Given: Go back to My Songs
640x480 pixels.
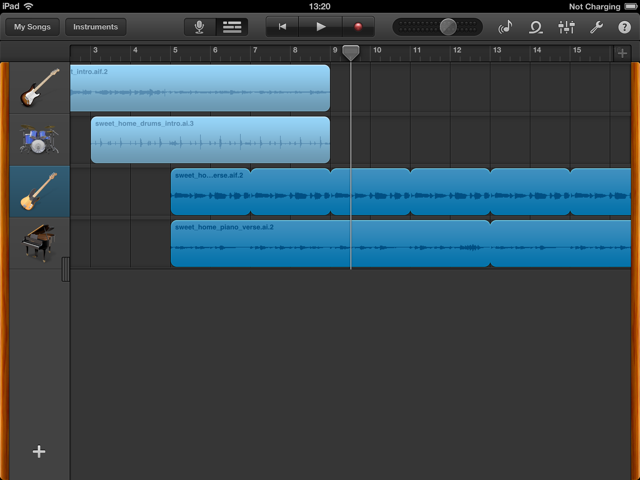Looking at the screenshot, I should pos(32,27).
